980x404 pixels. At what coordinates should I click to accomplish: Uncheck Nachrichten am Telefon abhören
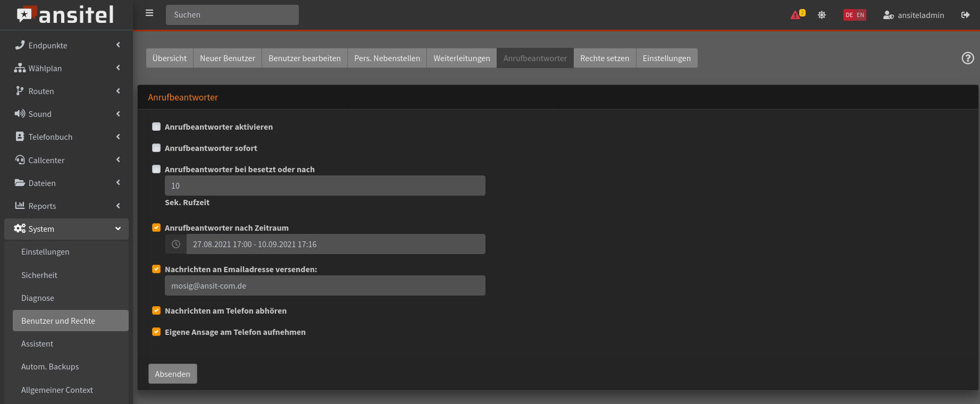click(156, 310)
